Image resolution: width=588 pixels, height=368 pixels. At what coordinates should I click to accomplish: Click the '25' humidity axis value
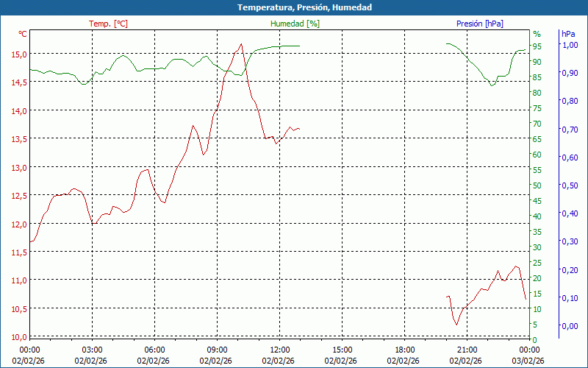(537, 263)
